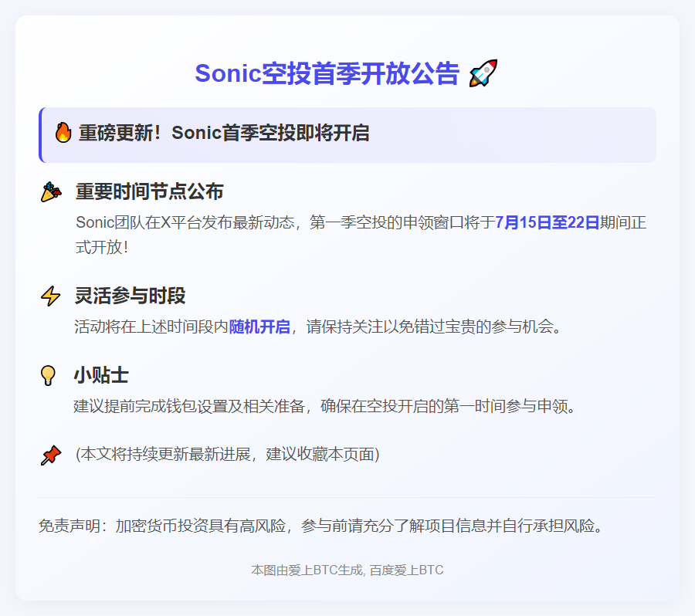Click the heading 灵活参与时段

click(x=130, y=296)
